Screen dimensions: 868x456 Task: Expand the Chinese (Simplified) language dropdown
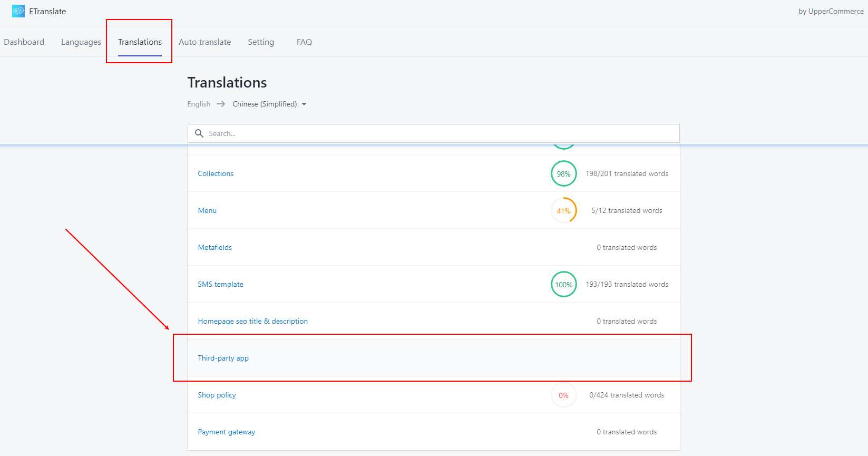(x=269, y=104)
